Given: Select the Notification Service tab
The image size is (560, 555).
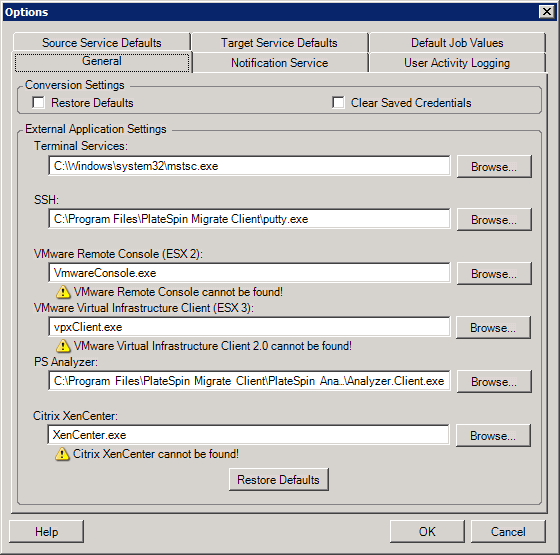Looking at the screenshot, I should (x=279, y=63).
